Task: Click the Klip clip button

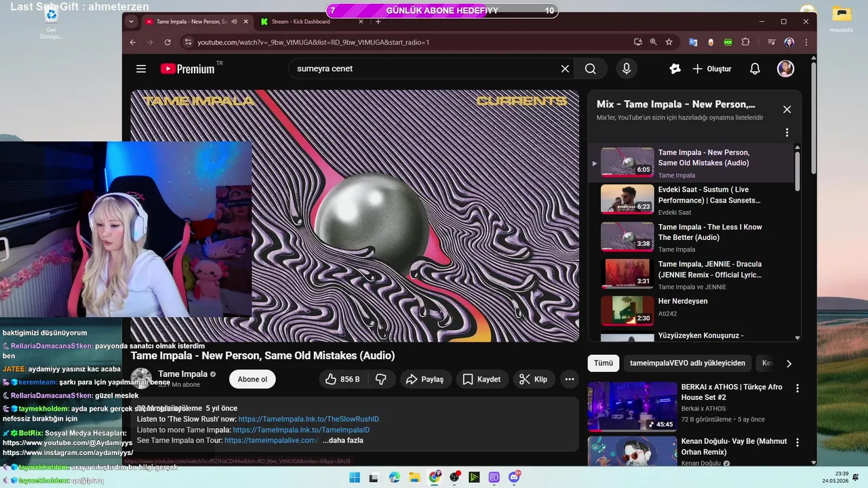Action: pyautogui.click(x=534, y=380)
